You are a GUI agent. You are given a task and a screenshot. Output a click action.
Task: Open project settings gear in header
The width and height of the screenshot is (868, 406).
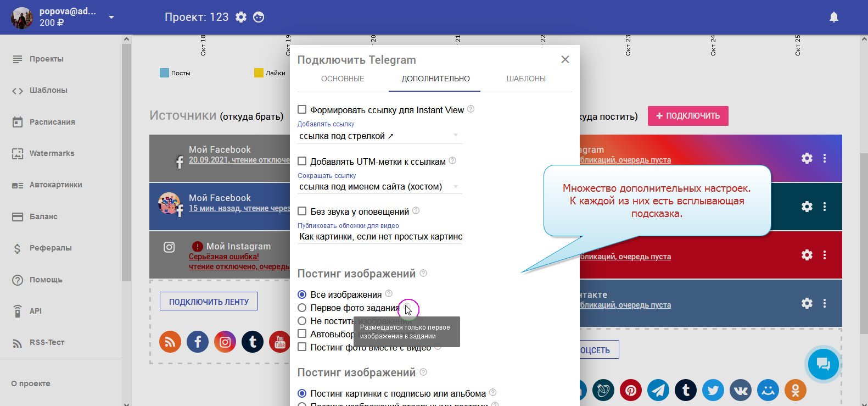pyautogui.click(x=241, y=17)
